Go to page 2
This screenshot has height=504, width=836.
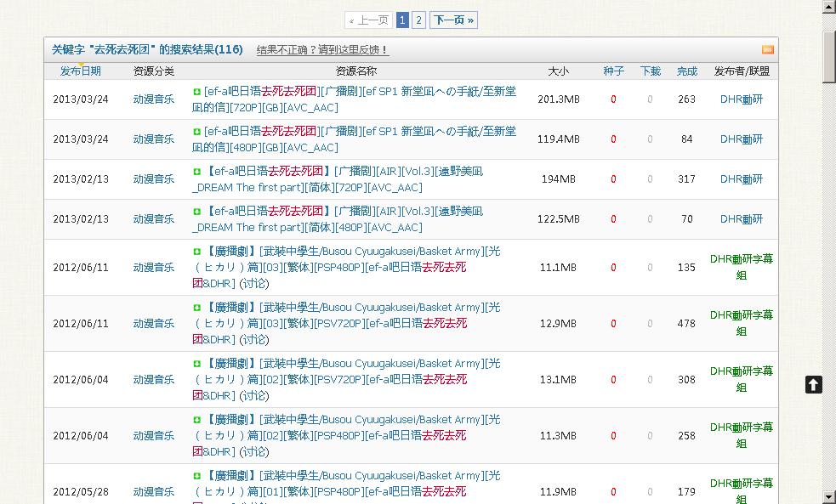[419, 20]
